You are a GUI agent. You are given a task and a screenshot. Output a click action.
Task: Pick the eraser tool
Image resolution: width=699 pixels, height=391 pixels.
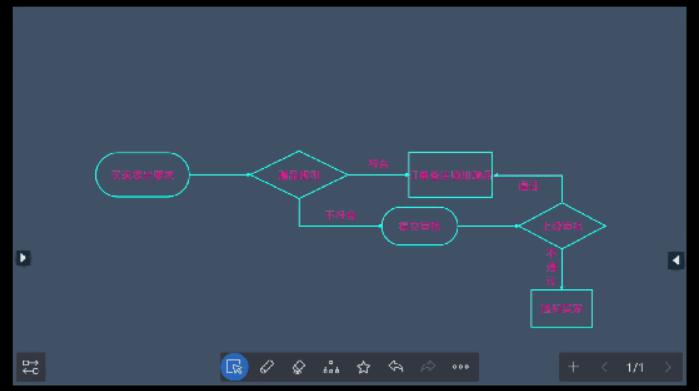(x=299, y=367)
